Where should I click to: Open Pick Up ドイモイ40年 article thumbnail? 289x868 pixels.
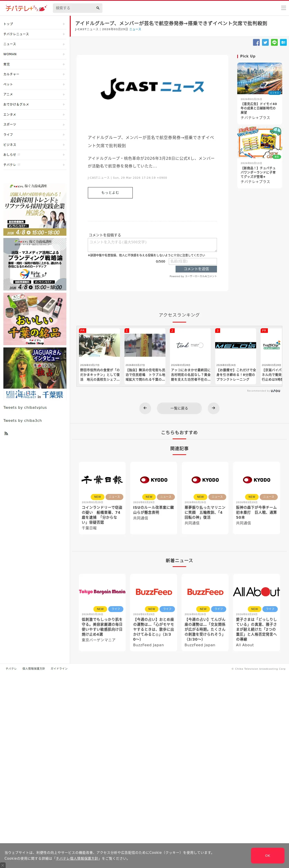click(x=260, y=78)
